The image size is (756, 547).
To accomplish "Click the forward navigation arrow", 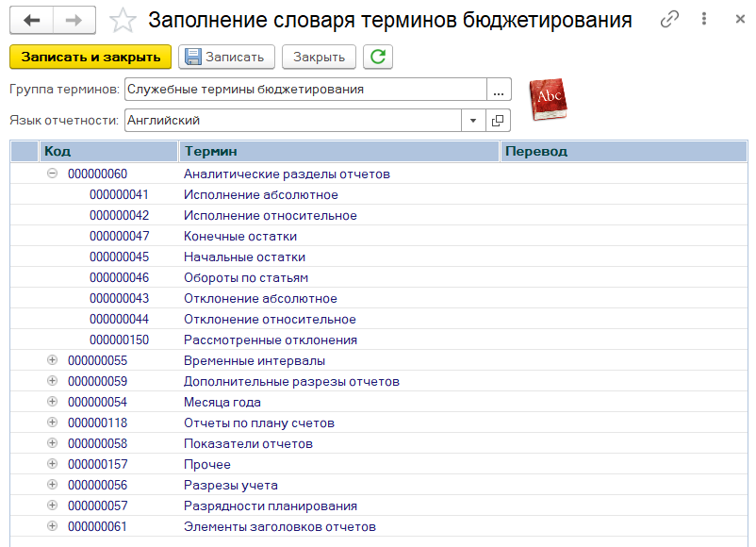I will click(x=74, y=20).
